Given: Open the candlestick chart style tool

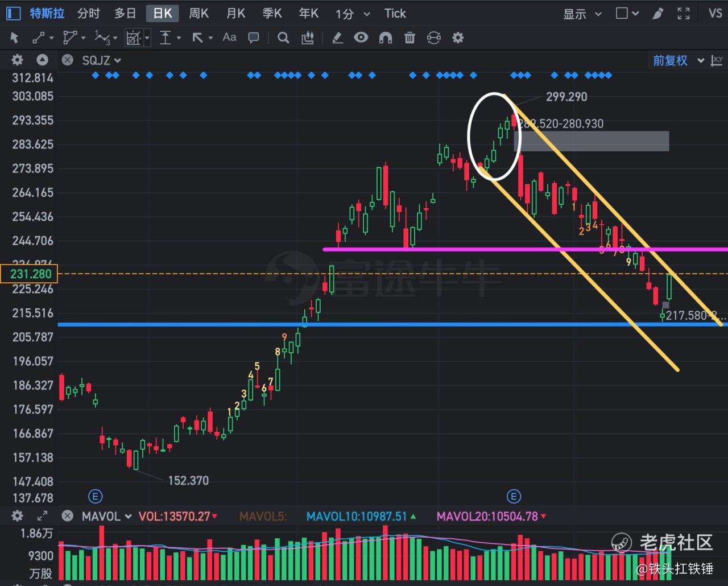Looking at the screenshot, I should (308, 38).
